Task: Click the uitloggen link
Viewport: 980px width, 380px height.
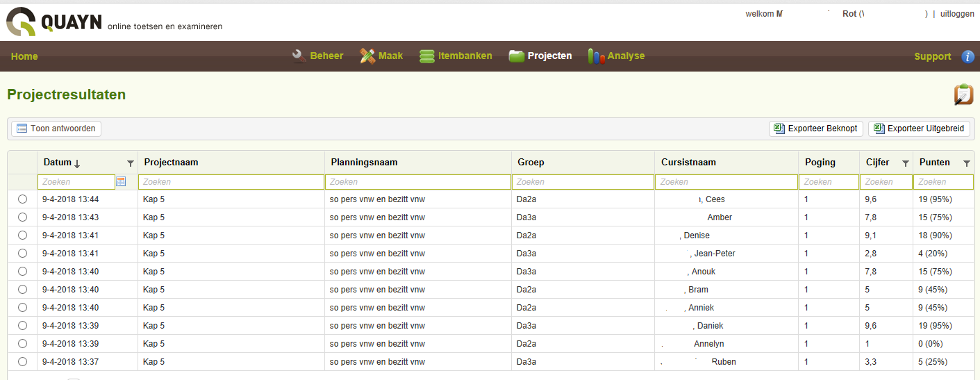Action: [x=957, y=14]
